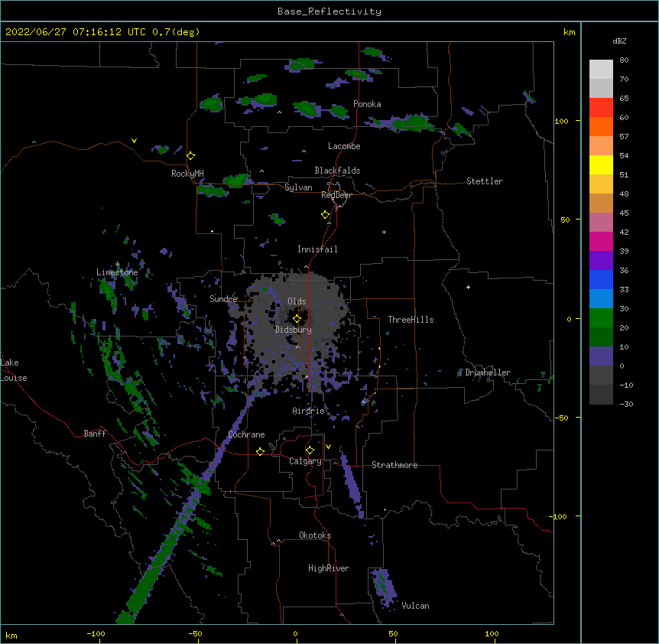Click the RedDeer city label
Viewport: 659px width, 644px height.
(x=336, y=195)
